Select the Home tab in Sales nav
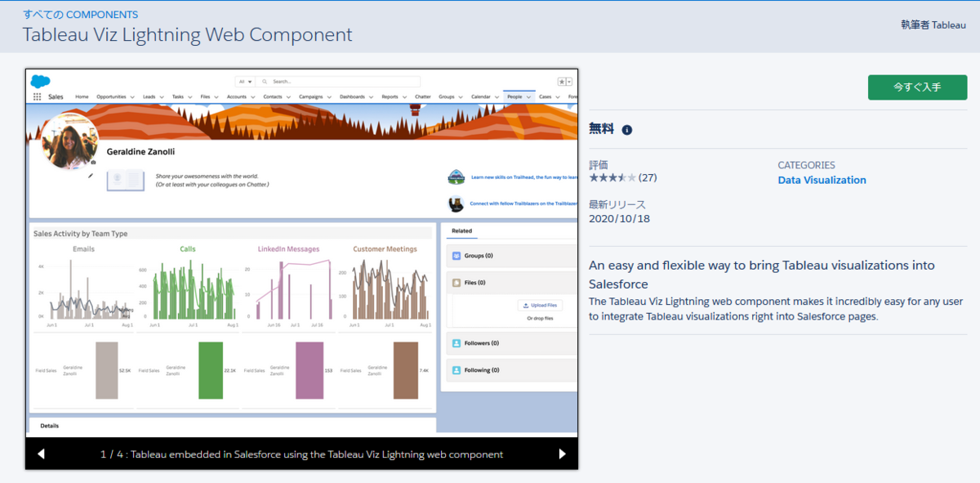Screen dimensions: 980x483 82,96
